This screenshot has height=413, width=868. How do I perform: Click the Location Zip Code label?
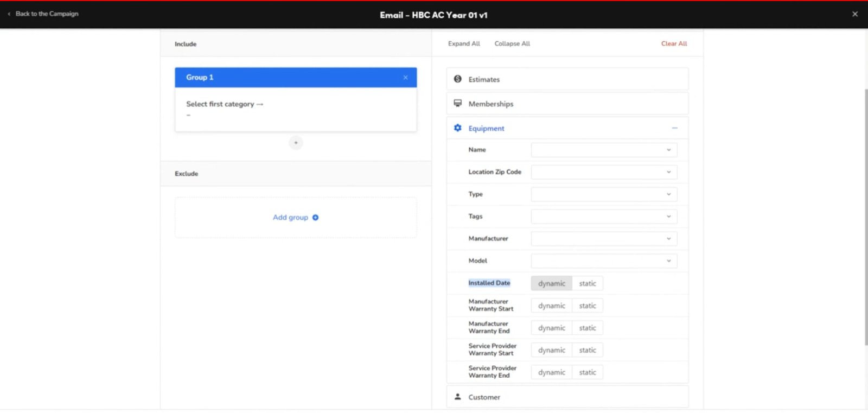[x=495, y=172]
